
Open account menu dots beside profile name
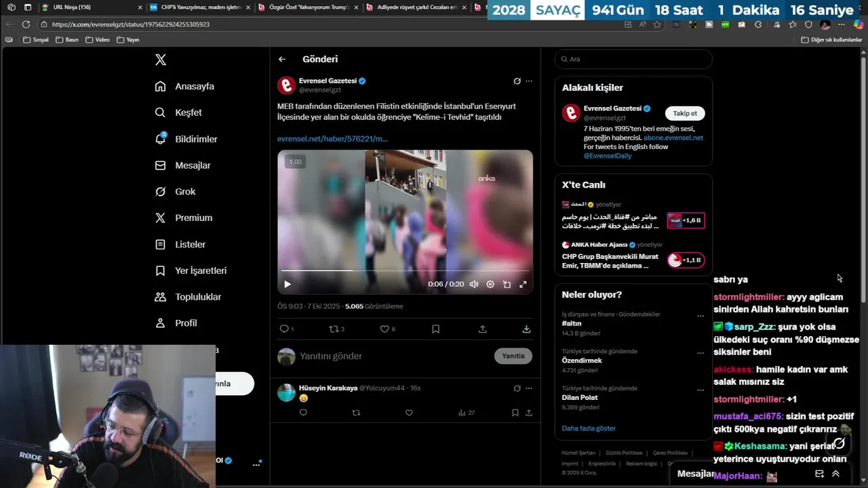click(256, 464)
